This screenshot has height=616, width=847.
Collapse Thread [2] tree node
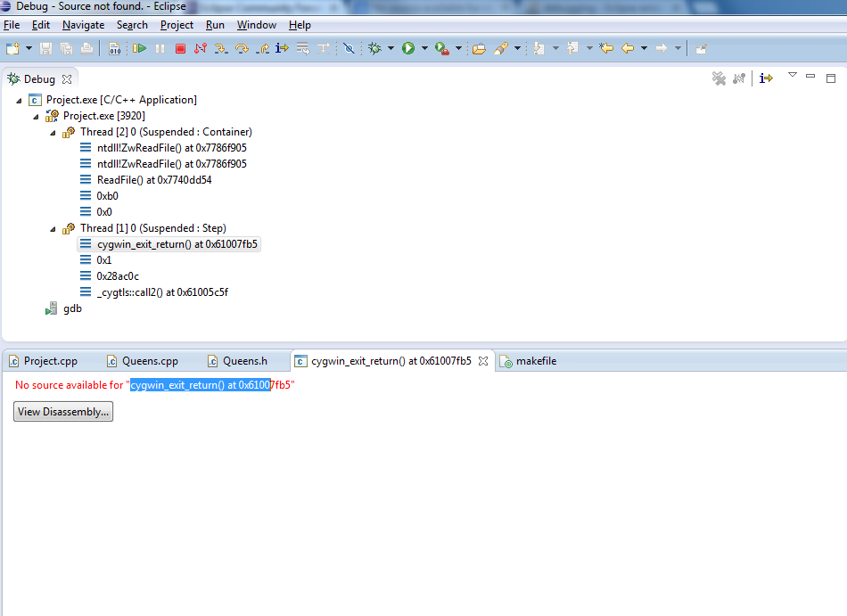pos(53,133)
